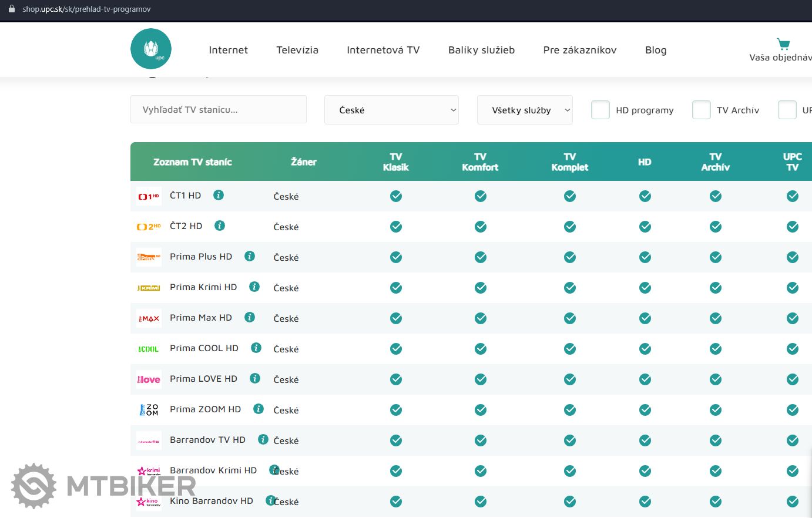
Task: Toggle the TV Archív checkbox
Action: coord(701,110)
